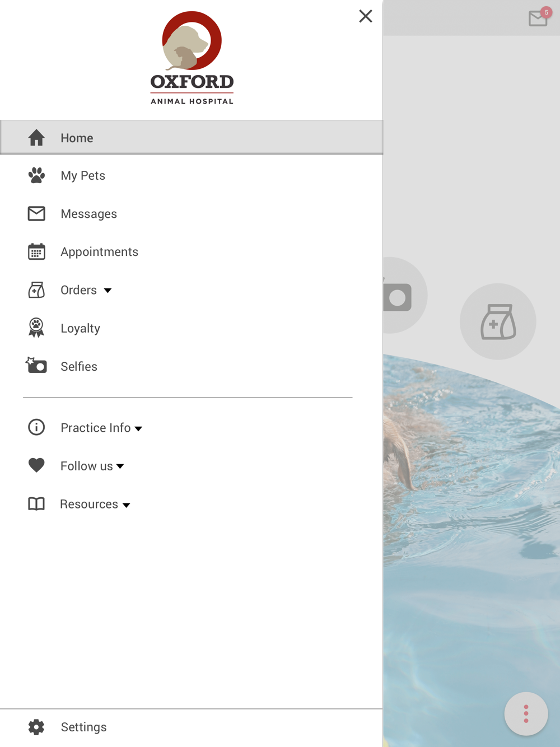Tap the Oxford Animal Hospital logo
The image size is (560, 747).
click(192, 58)
